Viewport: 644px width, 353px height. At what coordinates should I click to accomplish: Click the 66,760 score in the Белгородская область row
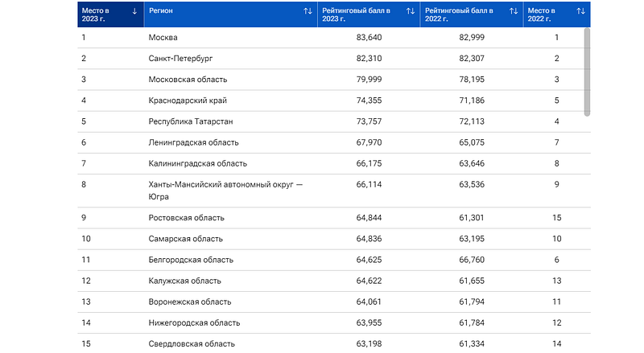pyautogui.click(x=472, y=260)
